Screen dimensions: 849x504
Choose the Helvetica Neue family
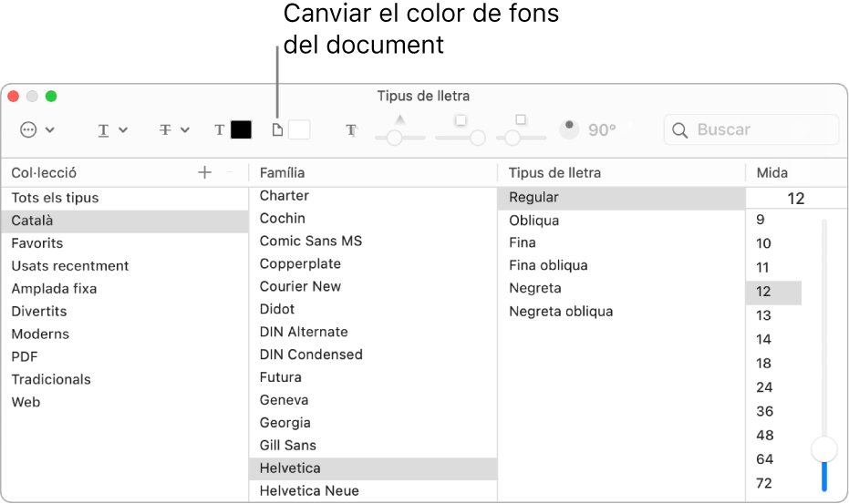pos(373,491)
